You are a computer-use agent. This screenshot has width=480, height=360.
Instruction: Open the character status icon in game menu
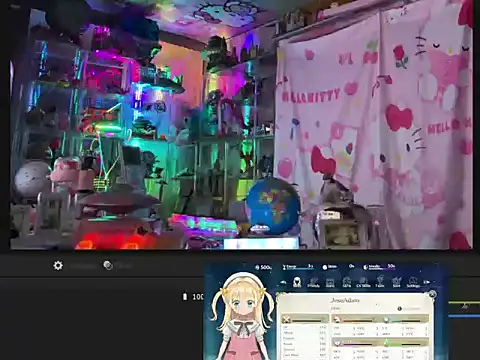pos(297,282)
